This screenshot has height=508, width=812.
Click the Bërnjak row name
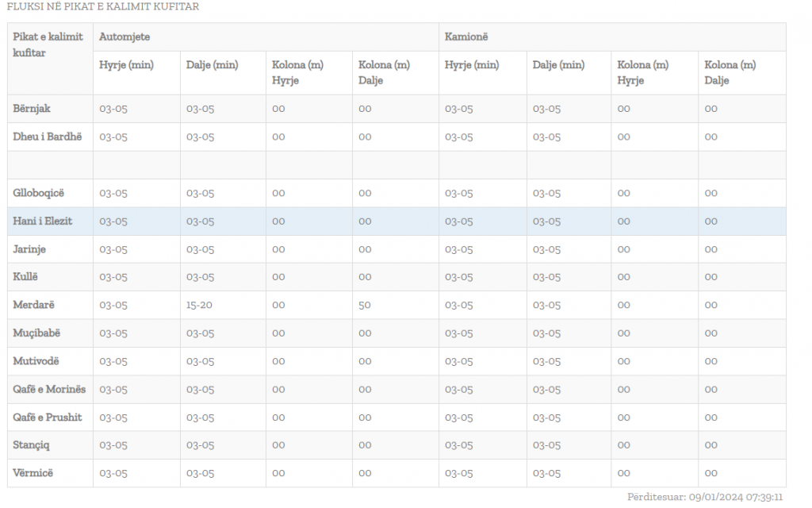(x=32, y=109)
